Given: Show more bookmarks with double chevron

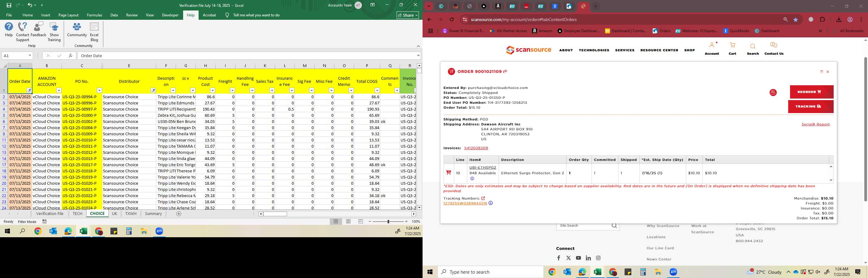Looking at the screenshot, I should click(820, 31).
